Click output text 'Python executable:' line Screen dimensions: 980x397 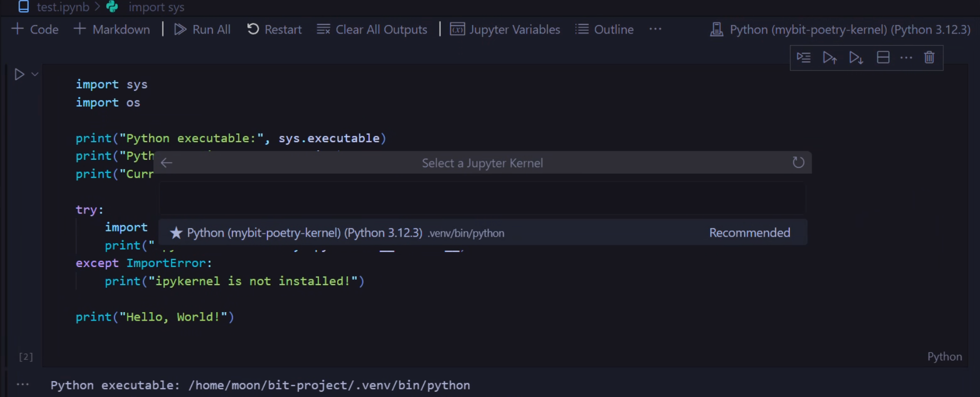[260, 385]
